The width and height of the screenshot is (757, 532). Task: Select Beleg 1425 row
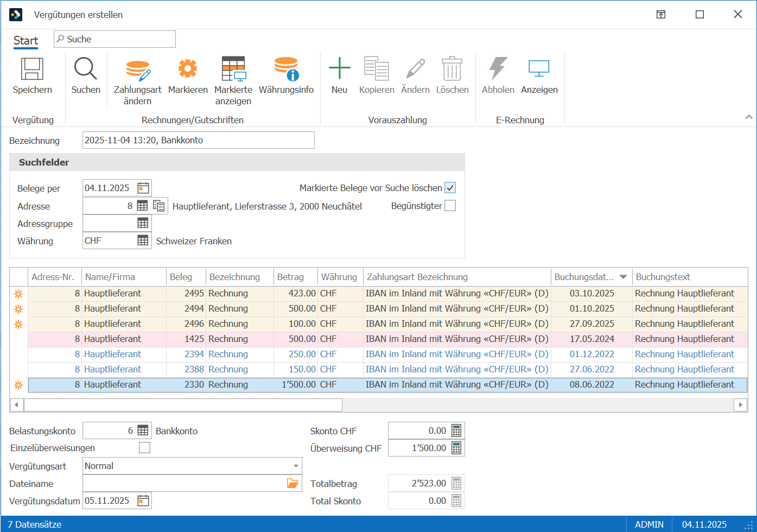(x=387, y=339)
